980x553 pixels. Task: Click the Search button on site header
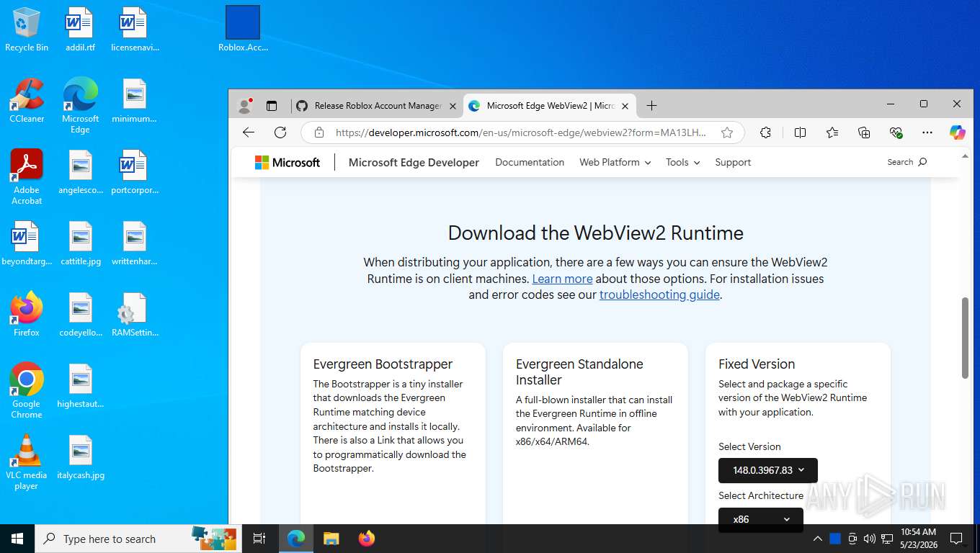click(906, 162)
